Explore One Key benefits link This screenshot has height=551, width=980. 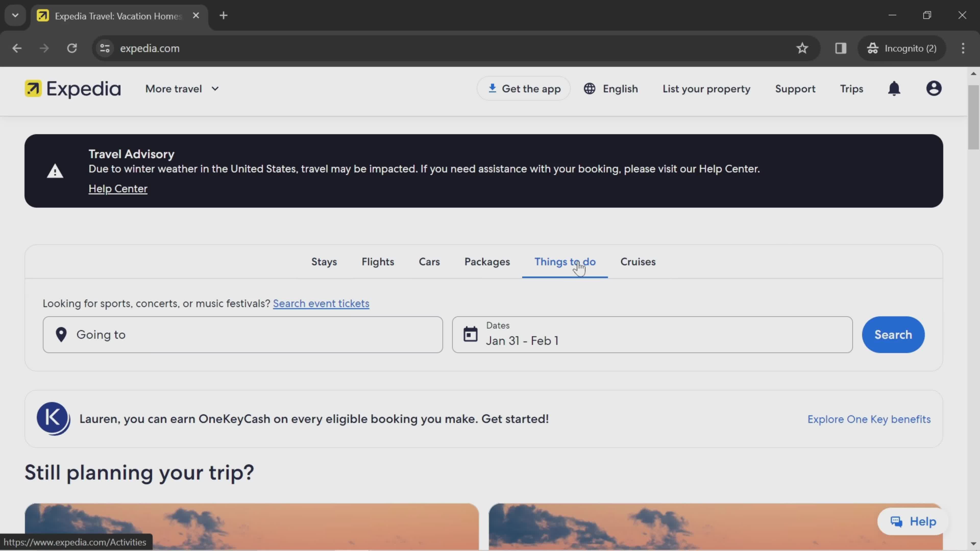point(869,418)
